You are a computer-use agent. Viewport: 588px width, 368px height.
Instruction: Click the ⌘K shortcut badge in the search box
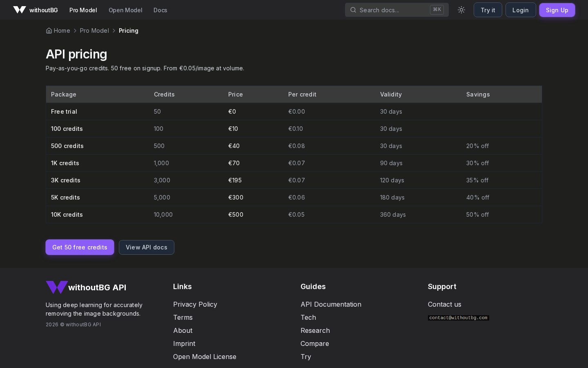[x=437, y=9]
